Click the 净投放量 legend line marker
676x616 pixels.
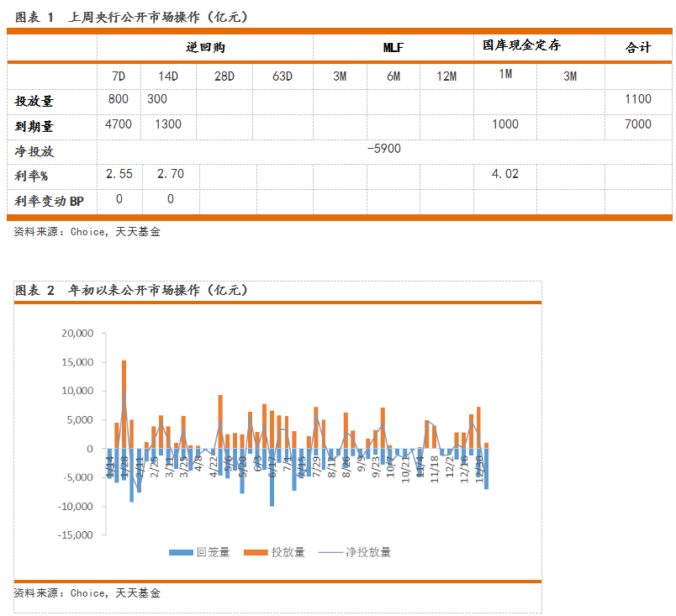(330, 552)
